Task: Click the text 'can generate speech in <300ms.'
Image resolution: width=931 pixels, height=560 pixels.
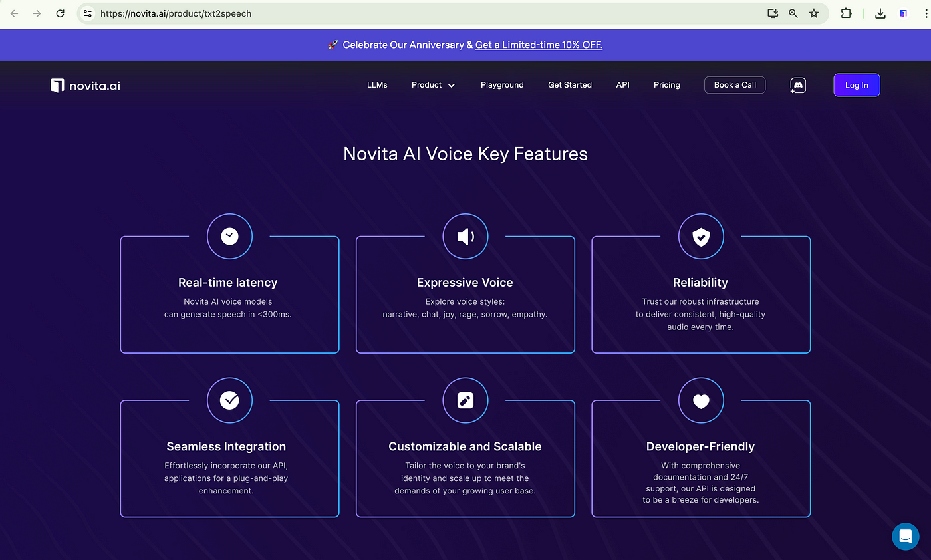Action: 228,314
